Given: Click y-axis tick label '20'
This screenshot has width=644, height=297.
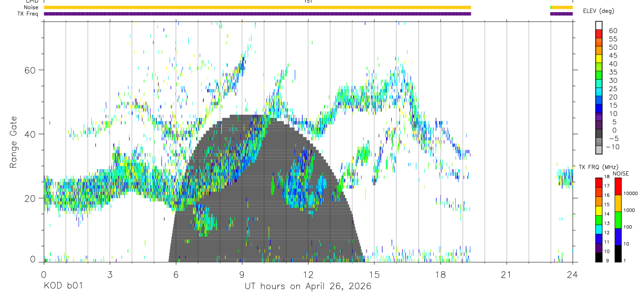Looking at the screenshot, I should [x=30, y=198].
